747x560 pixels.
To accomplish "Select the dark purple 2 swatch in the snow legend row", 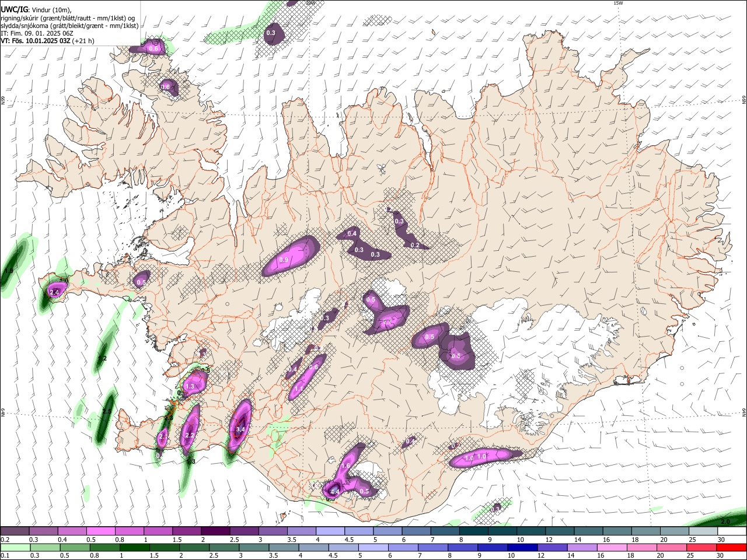I will (215, 531).
